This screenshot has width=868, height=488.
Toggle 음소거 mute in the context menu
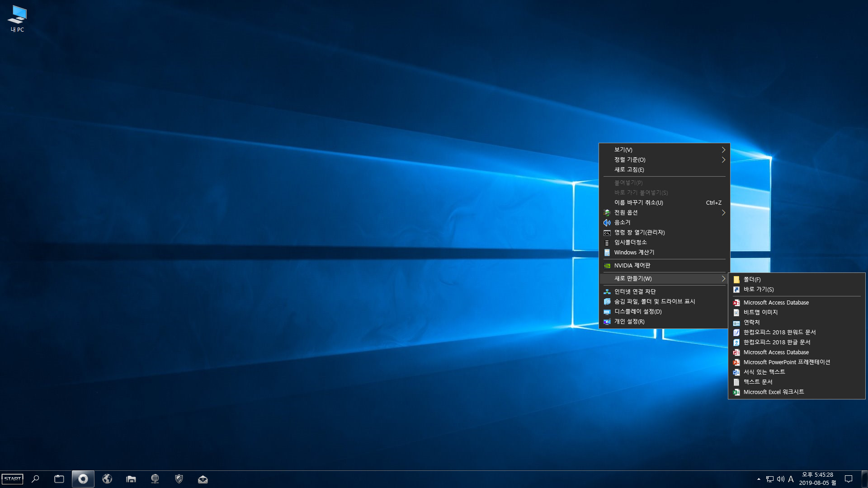665,222
